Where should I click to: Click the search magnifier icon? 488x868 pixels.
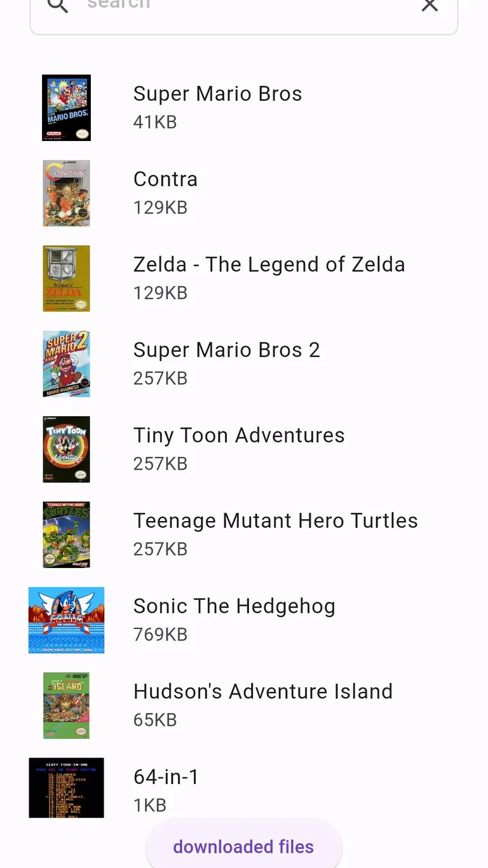pos(58,6)
